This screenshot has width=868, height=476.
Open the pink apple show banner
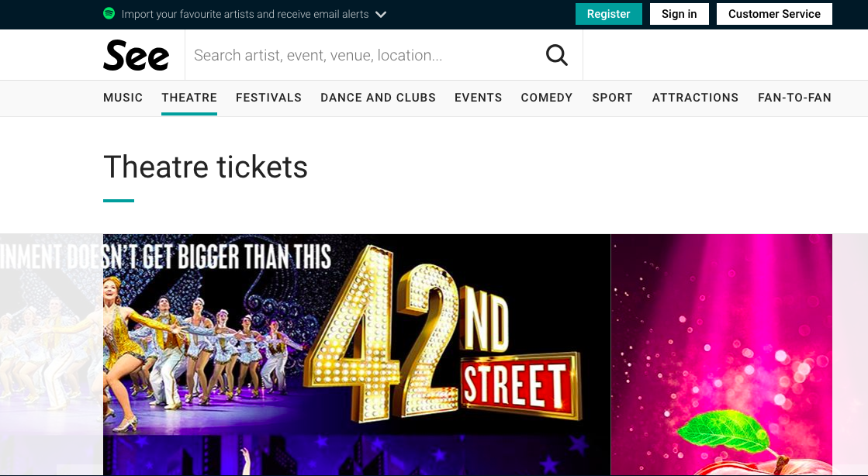[721, 354]
